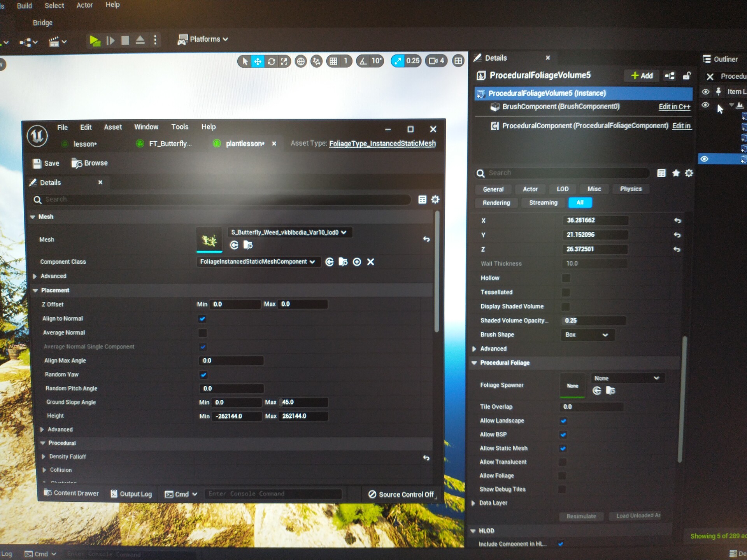Click the FoliageType_InstancedStaticMesh link
The width and height of the screenshot is (747, 560).
point(382,144)
